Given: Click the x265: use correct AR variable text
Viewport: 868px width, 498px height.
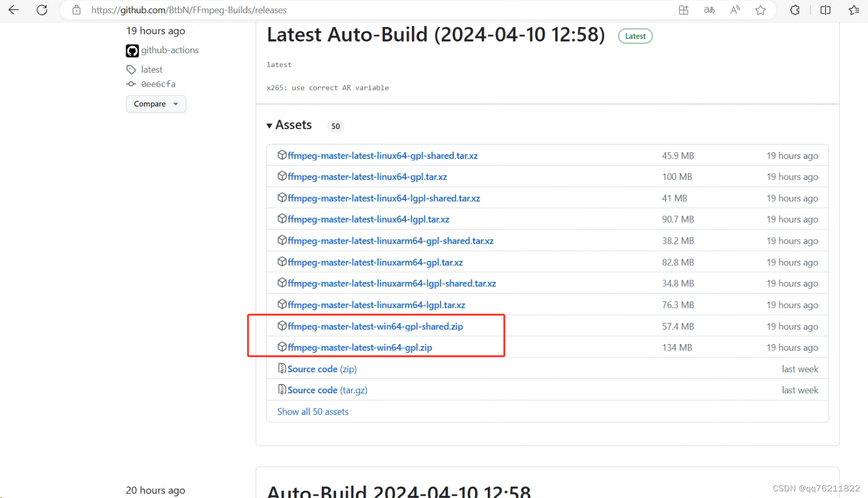Looking at the screenshot, I should click(328, 88).
